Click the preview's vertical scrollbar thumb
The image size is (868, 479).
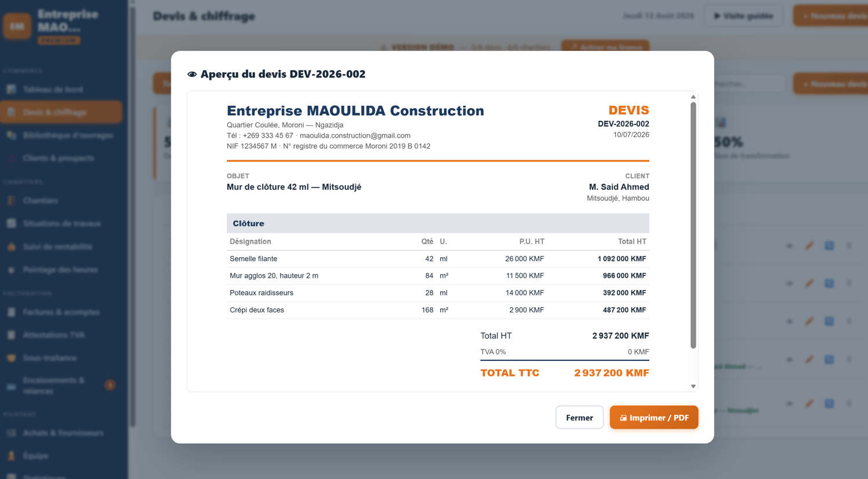click(x=693, y=225)
